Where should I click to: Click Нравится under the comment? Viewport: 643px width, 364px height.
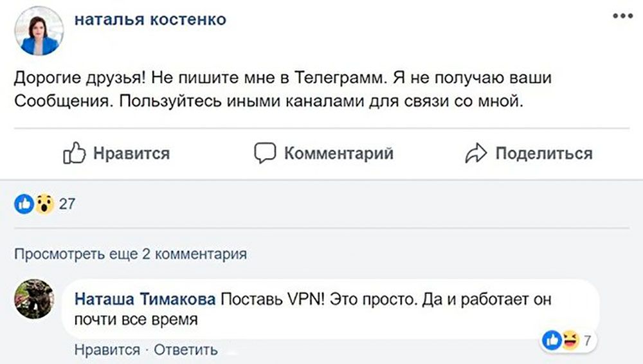coord(107,350)
